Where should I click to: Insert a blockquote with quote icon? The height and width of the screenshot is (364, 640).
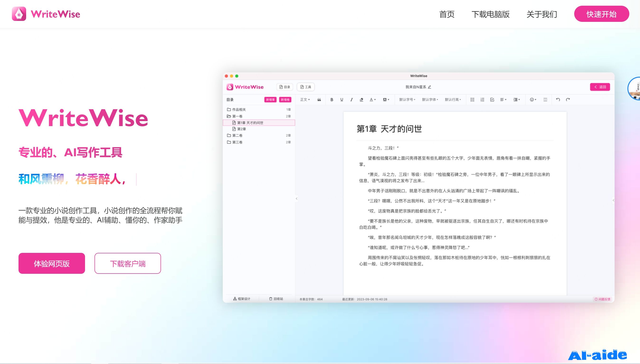[319, 99]
